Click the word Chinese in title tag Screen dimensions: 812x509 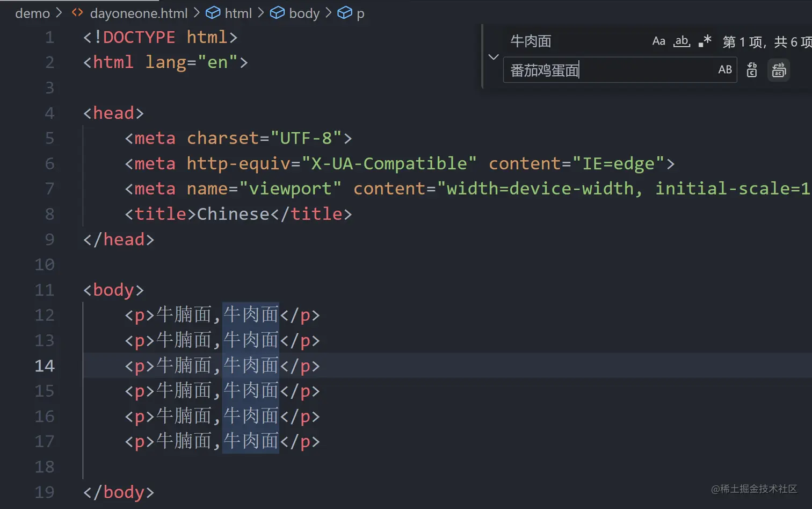pyautogui.click(x=233, y=214)
